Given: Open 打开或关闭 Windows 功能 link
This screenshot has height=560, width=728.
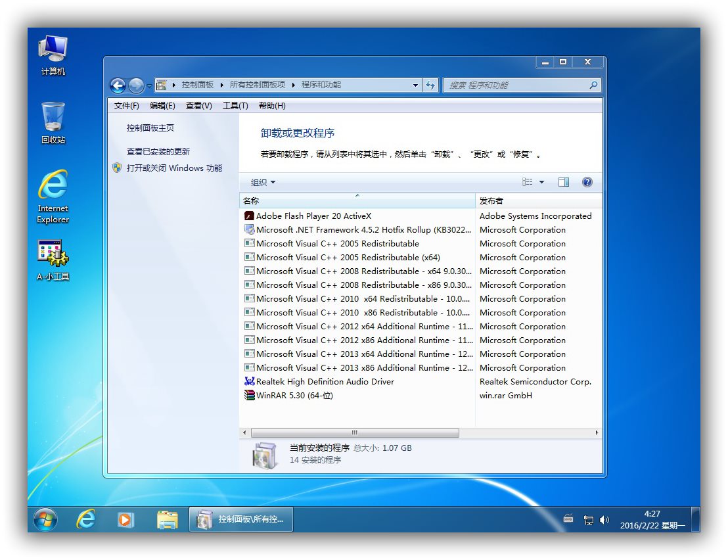Looking at the screenshot, I should 174,168.
